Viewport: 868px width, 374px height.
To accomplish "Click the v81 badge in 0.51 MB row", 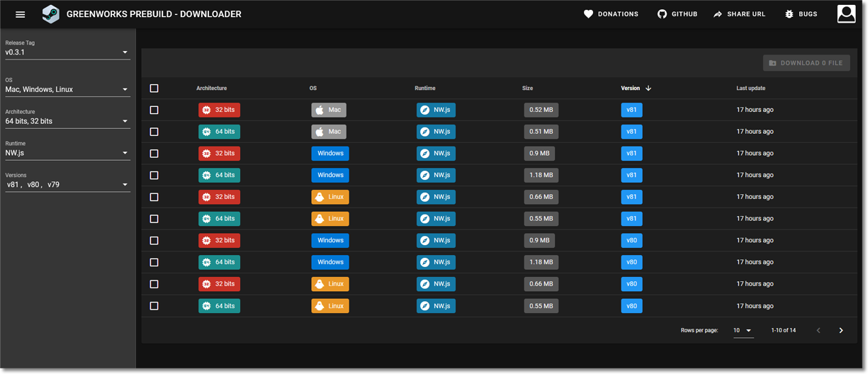I will (x=631, y=132).
